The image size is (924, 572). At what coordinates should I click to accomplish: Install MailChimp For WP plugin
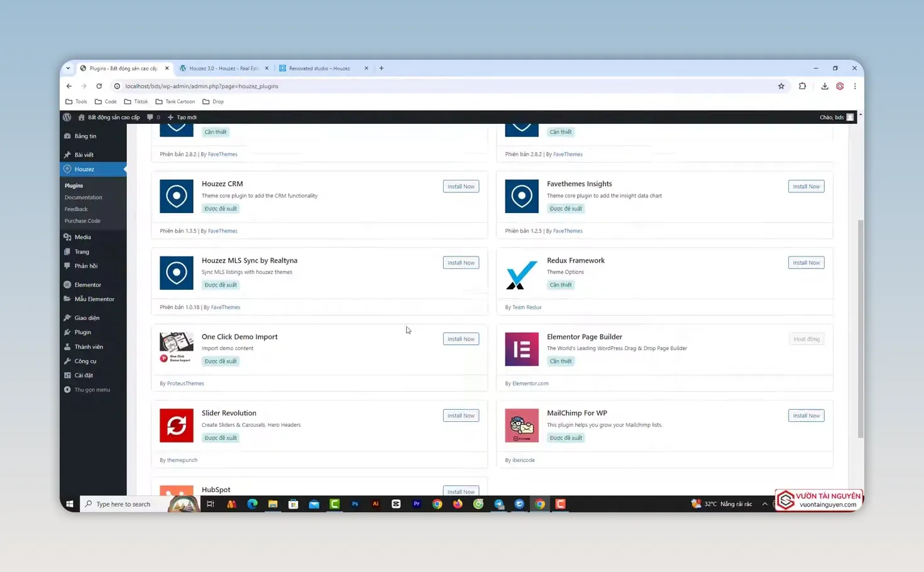pos(806,415)
